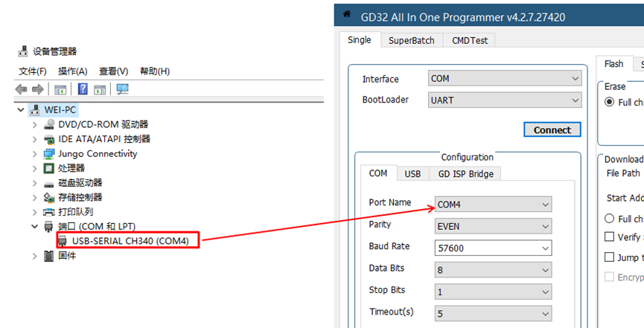The width and height of the screenshot is (644, 328).
Task: Click the Jungo Connectivity device icon
Action: click(x=49, y=154)
